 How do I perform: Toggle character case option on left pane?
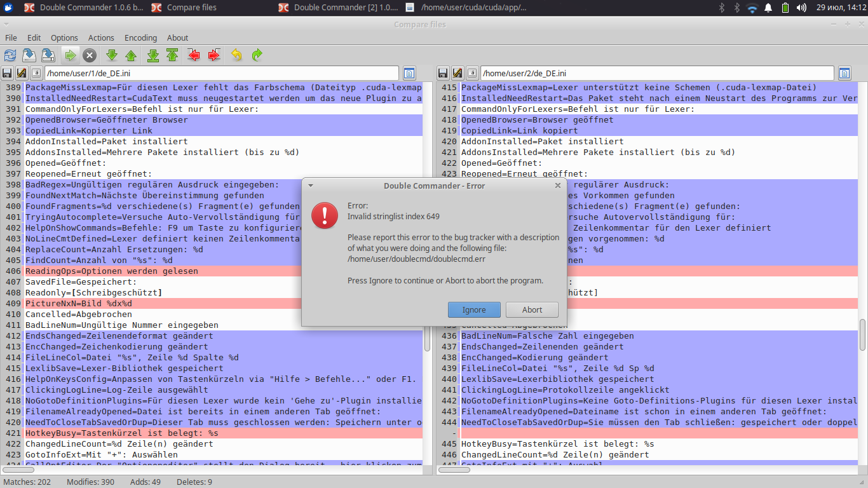coord(37,73)
